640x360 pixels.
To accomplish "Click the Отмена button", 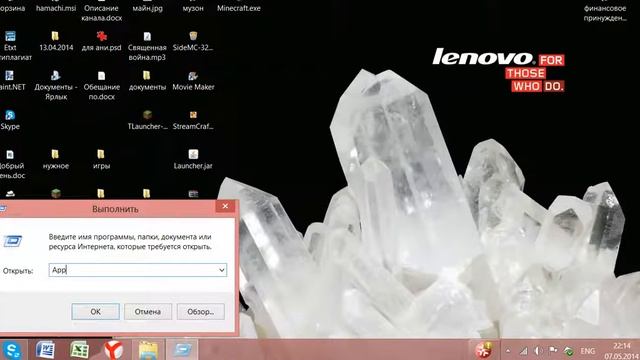I will [x=148, y=311].
